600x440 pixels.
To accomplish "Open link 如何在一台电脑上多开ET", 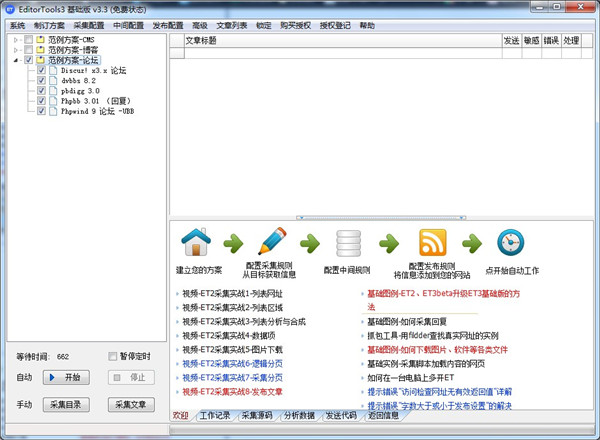I will (x=411, y=378).
